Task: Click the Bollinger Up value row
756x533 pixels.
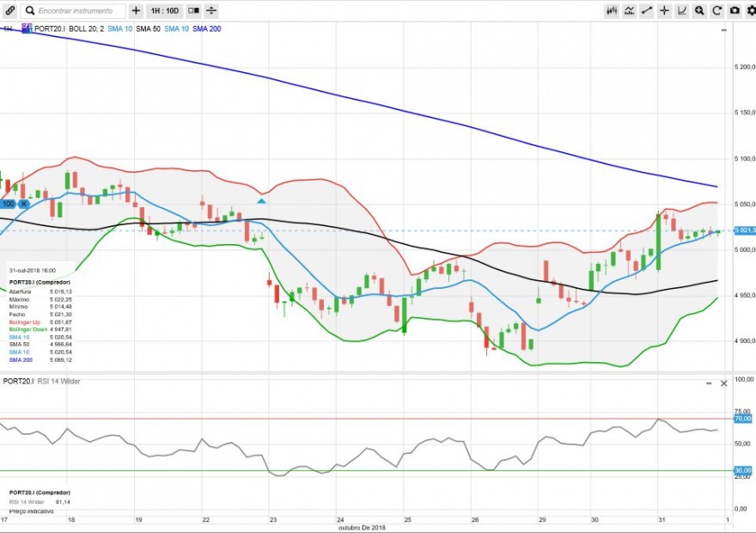Action: pos(40,322)
